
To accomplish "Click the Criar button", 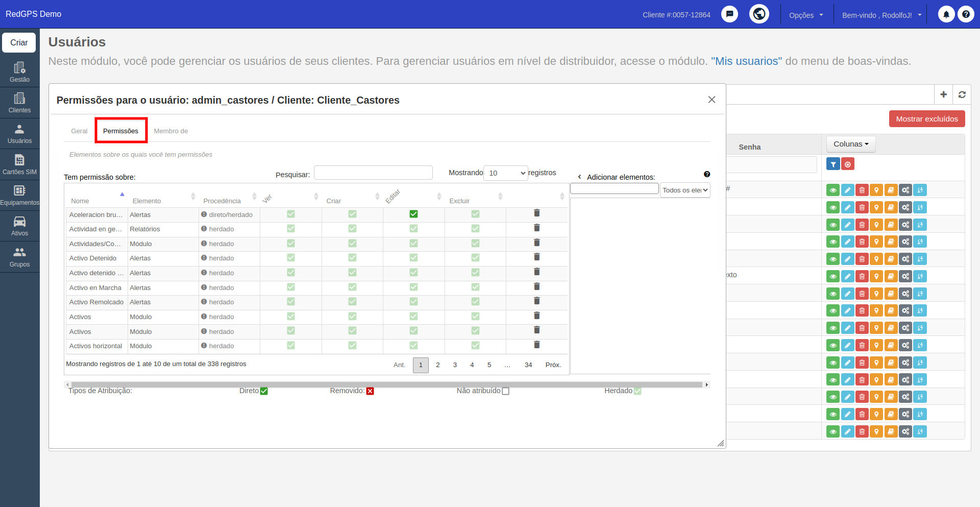I will pos(19,42).
